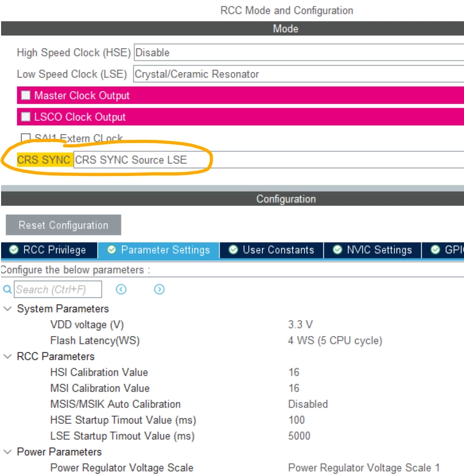Select HSE Startup Timout Value 100

296,420
